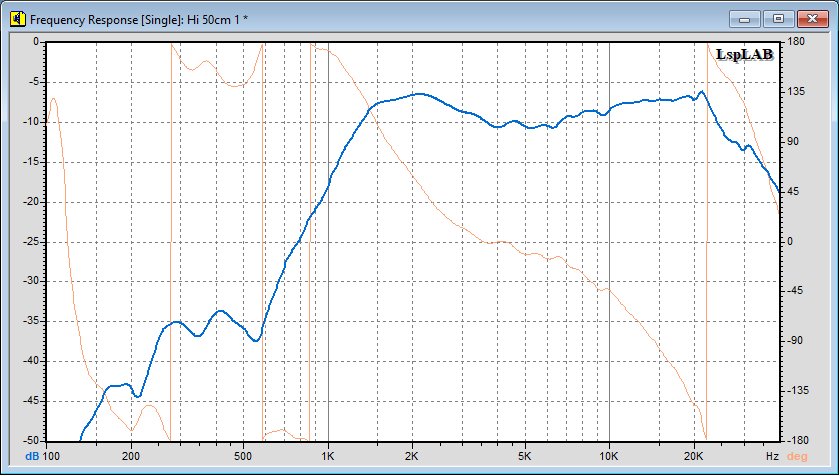Click the '500' frequency axis label

(243, 456)
